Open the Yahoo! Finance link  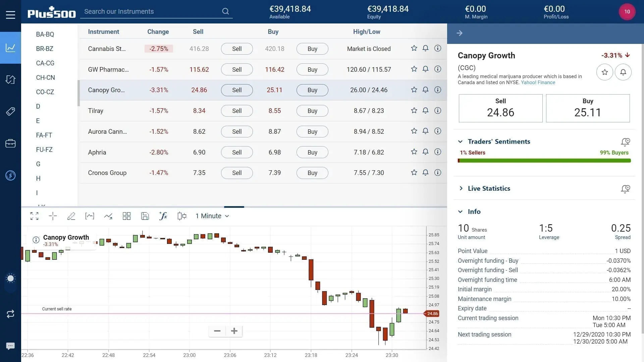coord(538,82)
